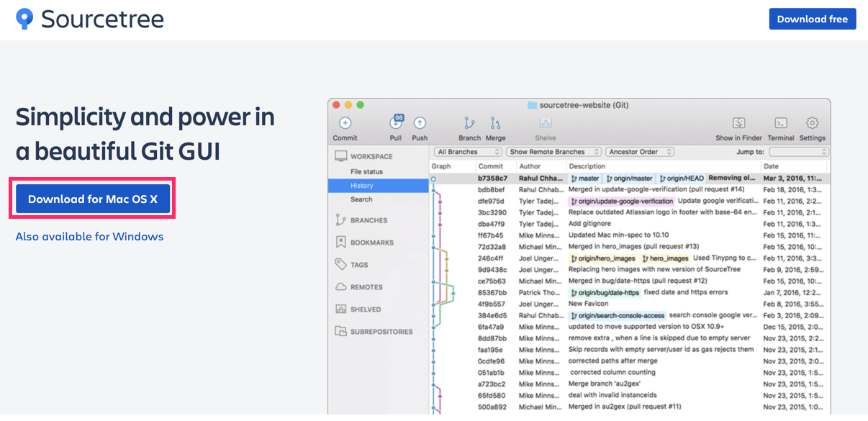Open the Show Remote Branches dropdown
This screenshot has height=421, width=868.
[553, 152]
